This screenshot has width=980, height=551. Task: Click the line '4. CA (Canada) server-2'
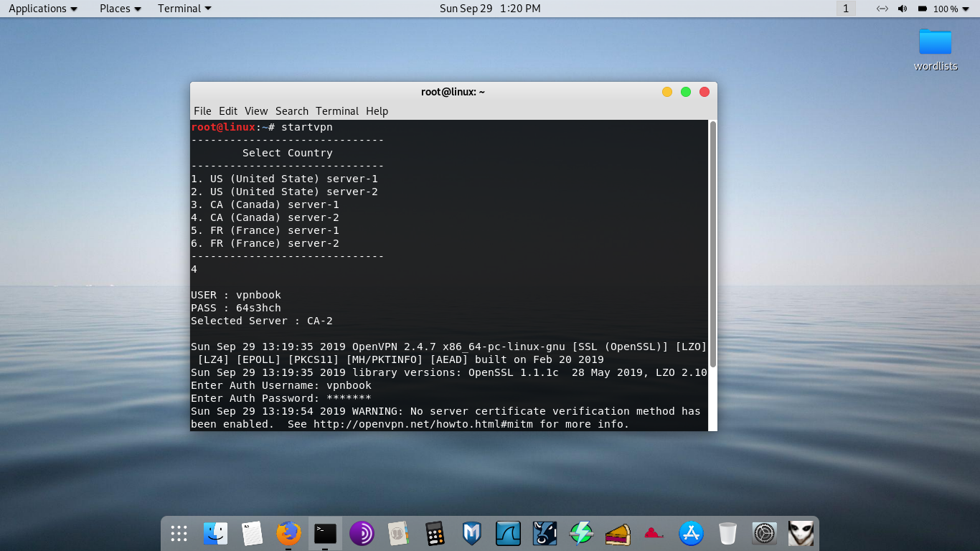[265, 217]
